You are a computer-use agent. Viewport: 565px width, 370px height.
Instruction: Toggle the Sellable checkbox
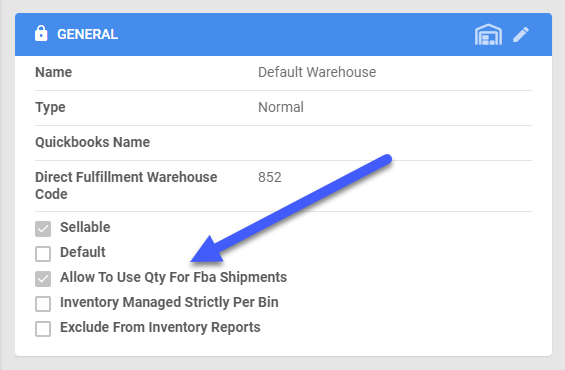[x=43, y=229]
